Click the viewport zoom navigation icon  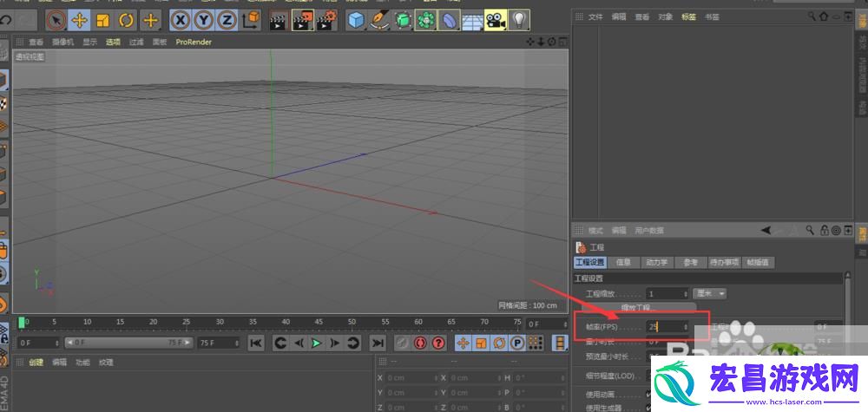(541, 42)
